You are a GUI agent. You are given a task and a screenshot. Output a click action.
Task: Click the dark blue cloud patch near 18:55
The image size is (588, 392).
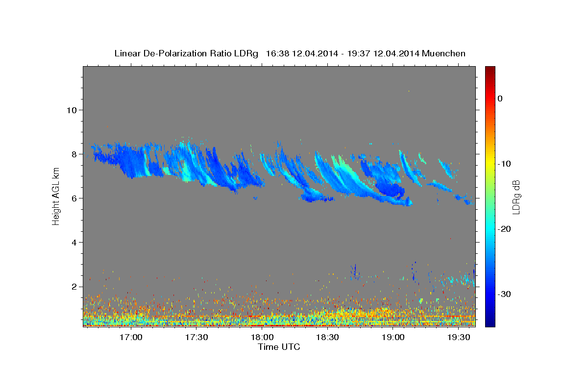391,190
